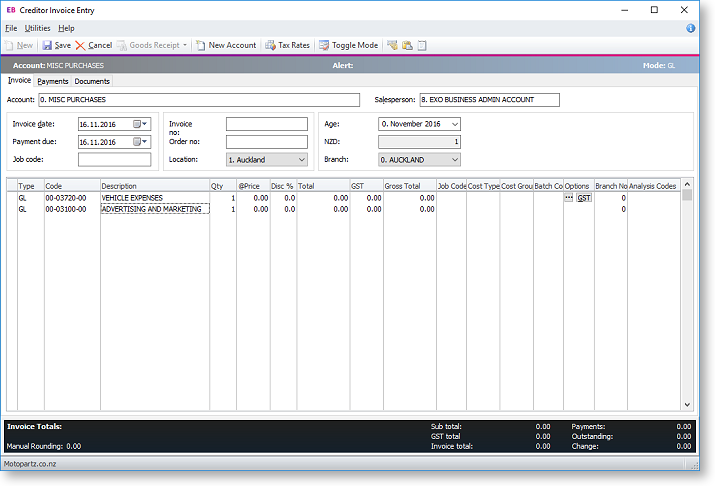Click the scroll down arrow of grid

point(687,405)
